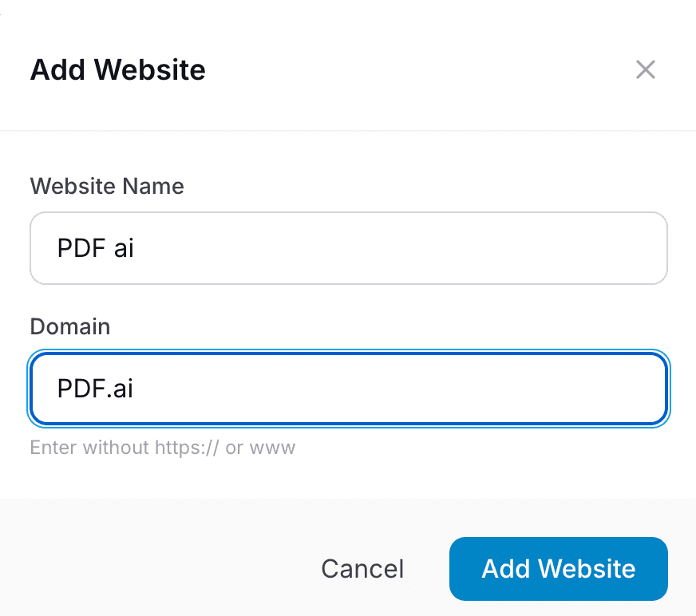This screenshot has width=696, height=616.
Task: Click inside the Website Name field
Action: point(348,247)
